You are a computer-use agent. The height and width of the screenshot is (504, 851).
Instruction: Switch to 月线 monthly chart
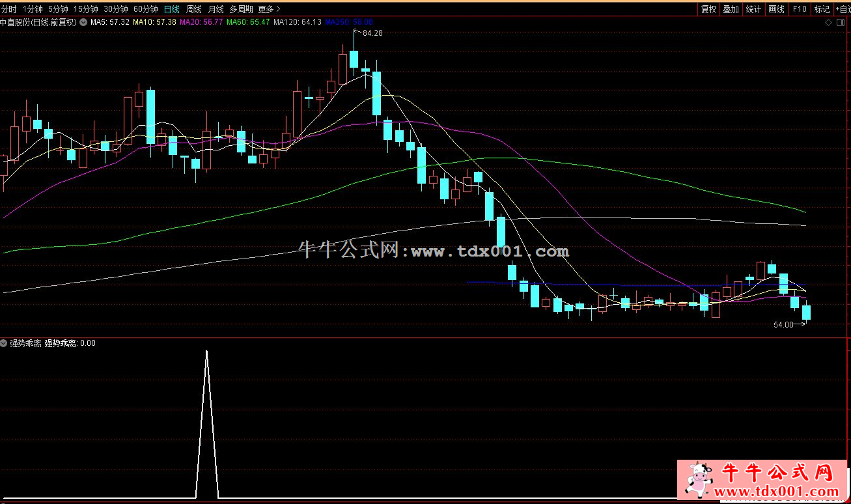tap(216, 9)
